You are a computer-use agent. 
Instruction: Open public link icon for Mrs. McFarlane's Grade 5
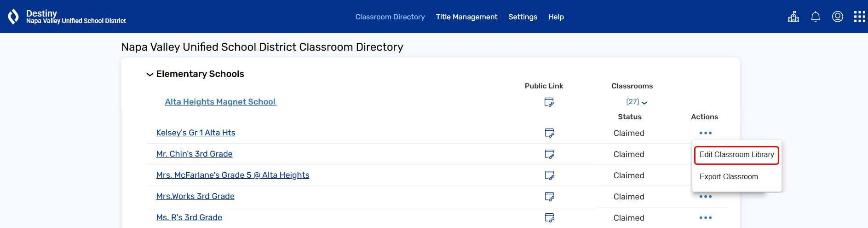coord(550,175)
